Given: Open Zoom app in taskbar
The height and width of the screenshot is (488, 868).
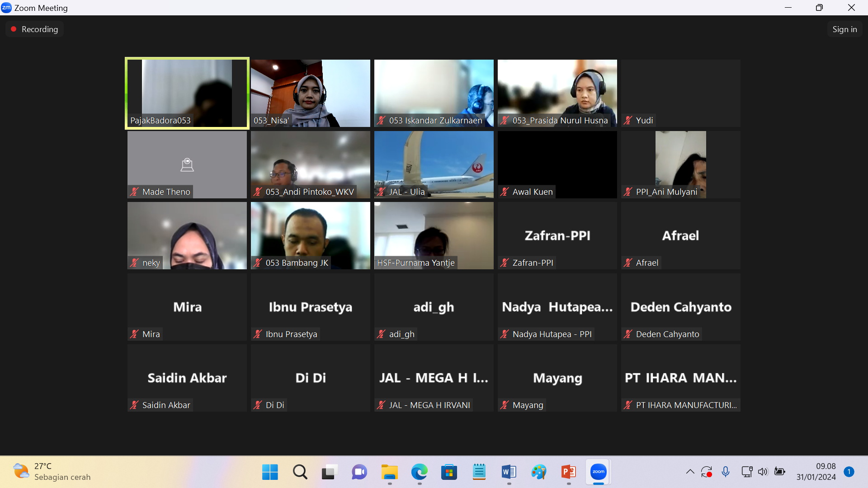Looking at the screenshot, I should pos(598,472).
